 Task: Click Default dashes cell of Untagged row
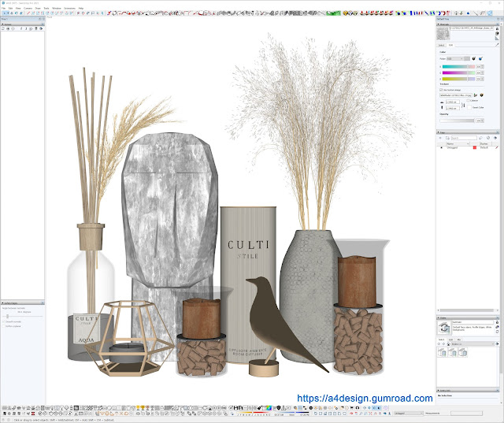coord(484,147)
